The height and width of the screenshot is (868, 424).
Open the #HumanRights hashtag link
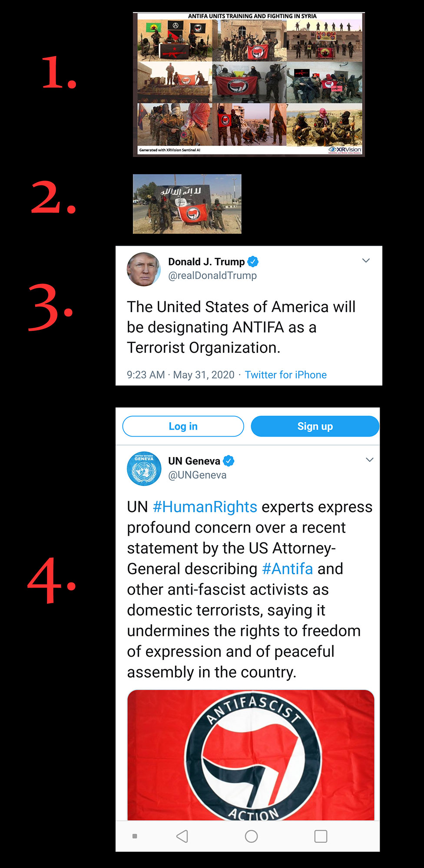point(205,507)
